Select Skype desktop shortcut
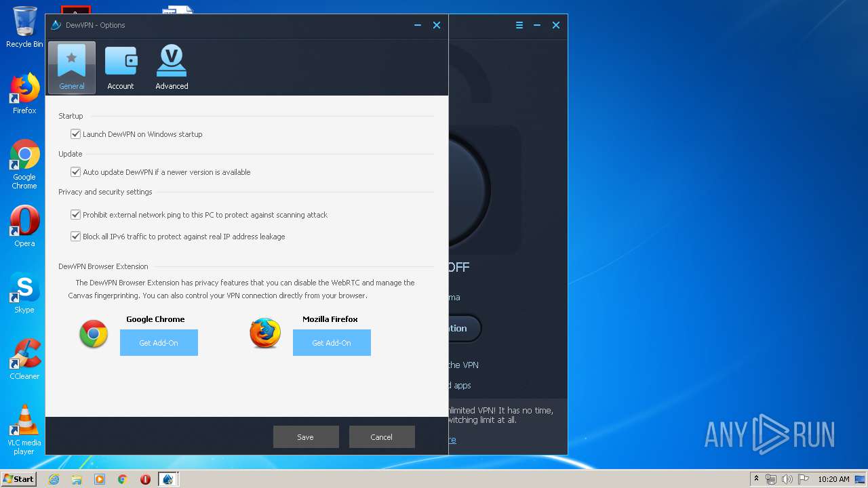The width and height of the screenshot is (868, 488). pos(24,293)
